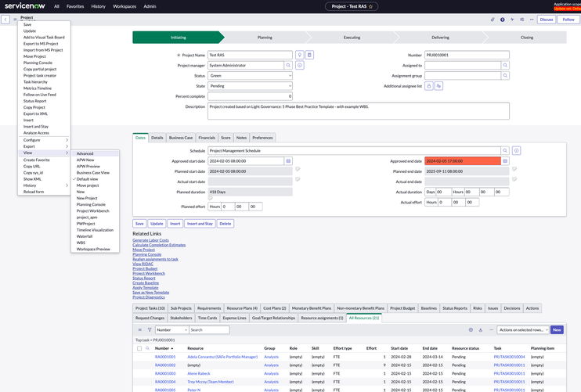
Task: Click New button in resource list
Action: pos(557,330)
